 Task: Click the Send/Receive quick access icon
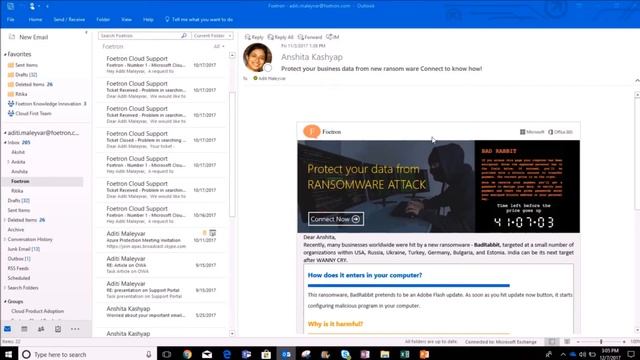click(11, 6)
